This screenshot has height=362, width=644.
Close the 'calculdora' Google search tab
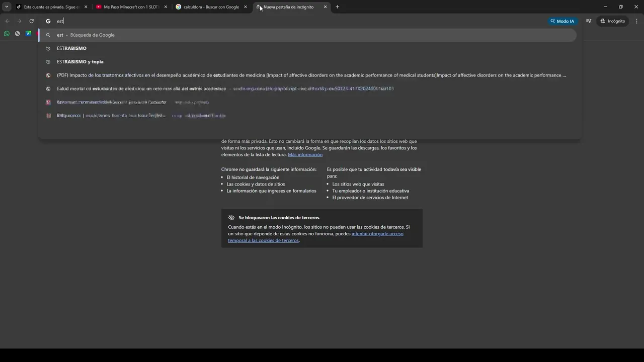(x=246, y=7)
